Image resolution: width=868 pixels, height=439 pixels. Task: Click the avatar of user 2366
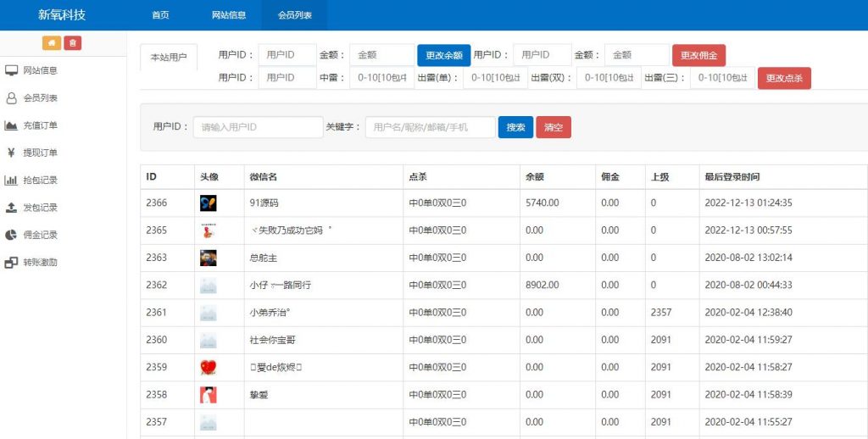209,203
